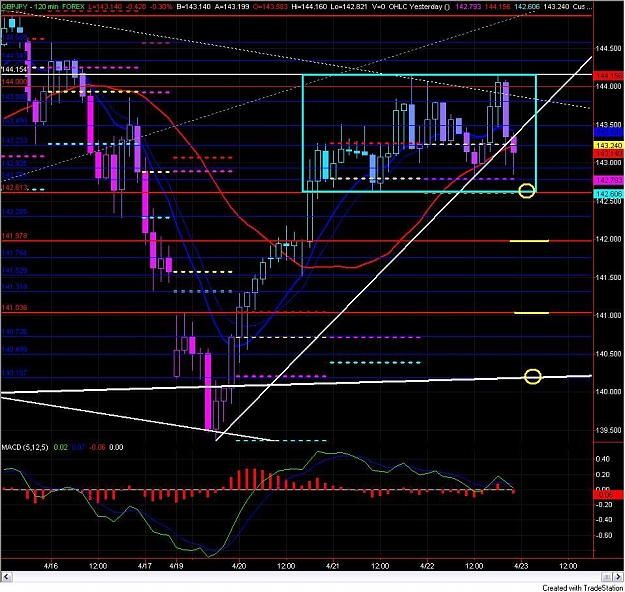Viewport: 625px width, 592px height.
Task: Click the red 142.613 level label at left
Action: pos(15,188)
